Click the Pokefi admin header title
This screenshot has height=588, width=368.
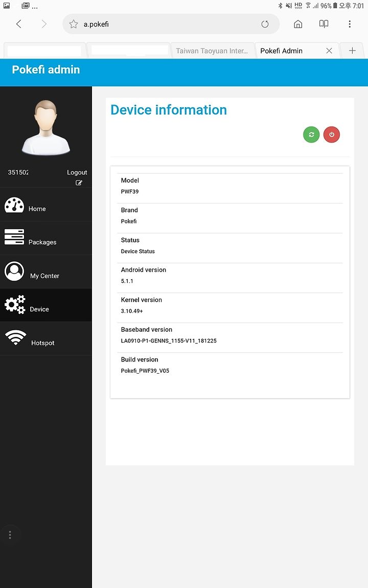(46, 69)
